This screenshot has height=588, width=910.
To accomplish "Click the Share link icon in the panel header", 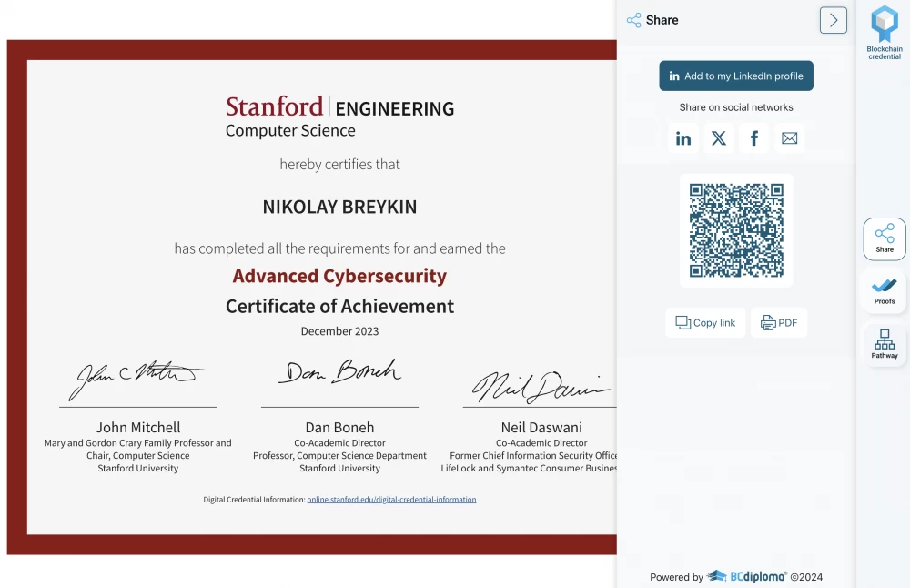I will pos(632,19).
